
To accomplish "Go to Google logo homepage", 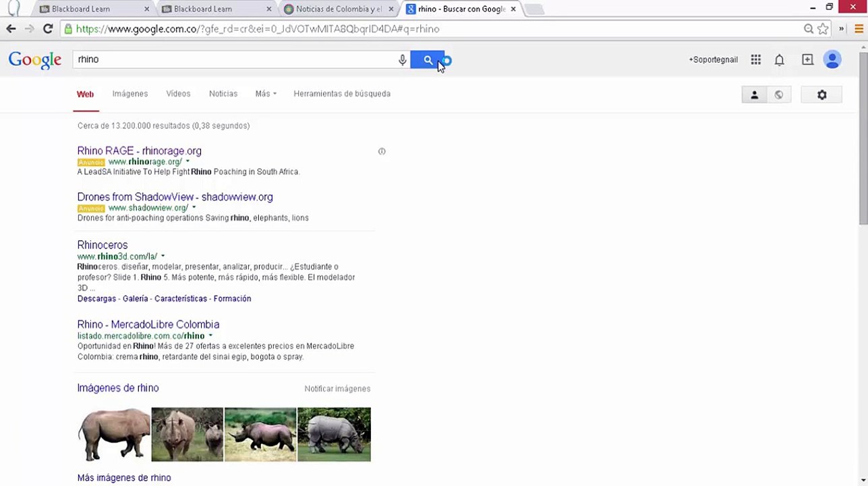I will click(35, 60).
